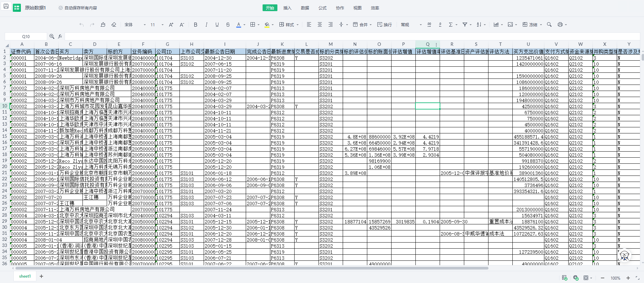Click the magnifier beside the name box
This screenshot has height=283, width=644.
tap(52, 36)
